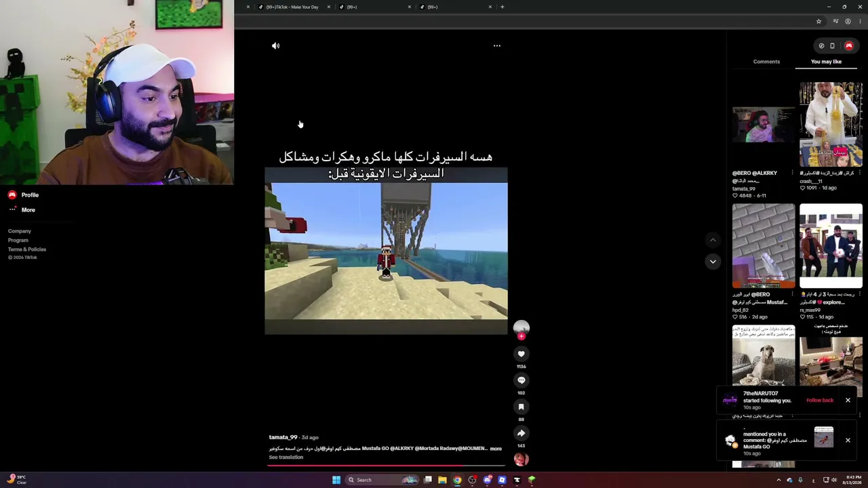The height and width of the screenshot is (488, 868).
Task: Open the spinning sound disc for this video
Action: pyautogui.click(x=521, y=460)
